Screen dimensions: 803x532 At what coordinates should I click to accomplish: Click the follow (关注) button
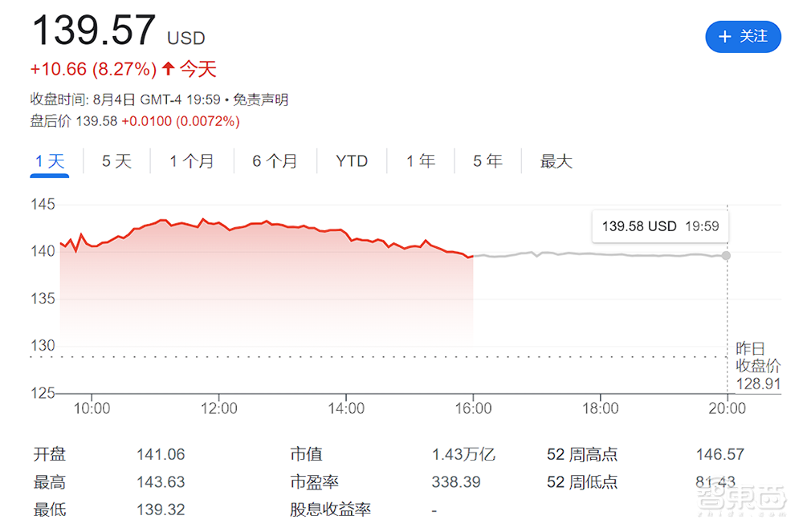(x=744, y=37)
